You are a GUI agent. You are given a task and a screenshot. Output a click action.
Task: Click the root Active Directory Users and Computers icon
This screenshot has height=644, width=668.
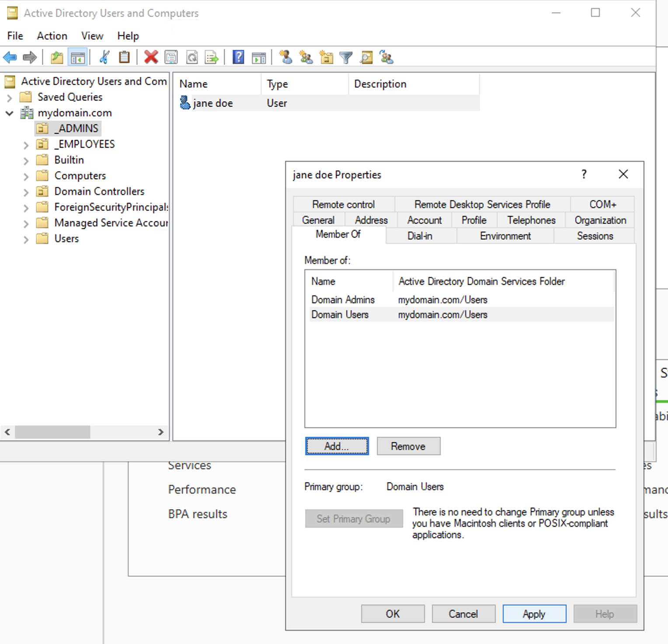10,81
